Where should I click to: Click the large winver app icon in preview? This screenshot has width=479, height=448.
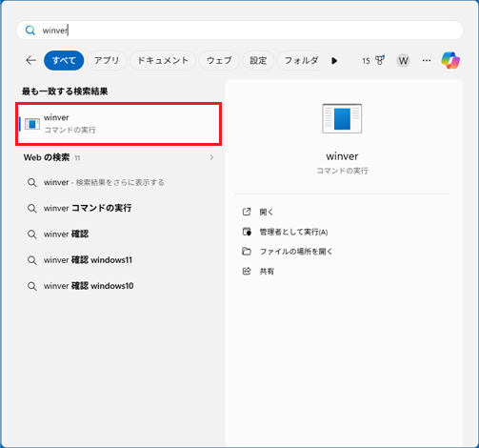[x=342, y=118]
